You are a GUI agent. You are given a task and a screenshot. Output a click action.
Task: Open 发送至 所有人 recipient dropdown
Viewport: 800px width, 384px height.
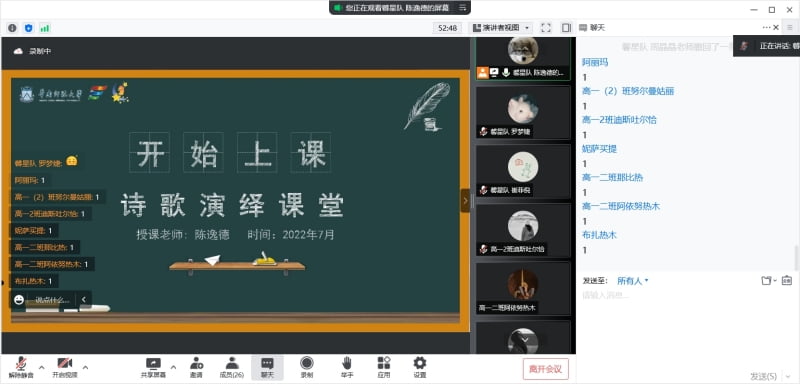(633, 280)
